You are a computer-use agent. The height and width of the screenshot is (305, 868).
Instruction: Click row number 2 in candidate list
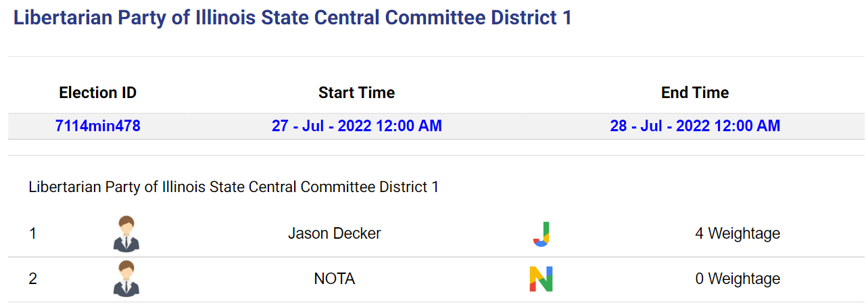pos(32,279)
